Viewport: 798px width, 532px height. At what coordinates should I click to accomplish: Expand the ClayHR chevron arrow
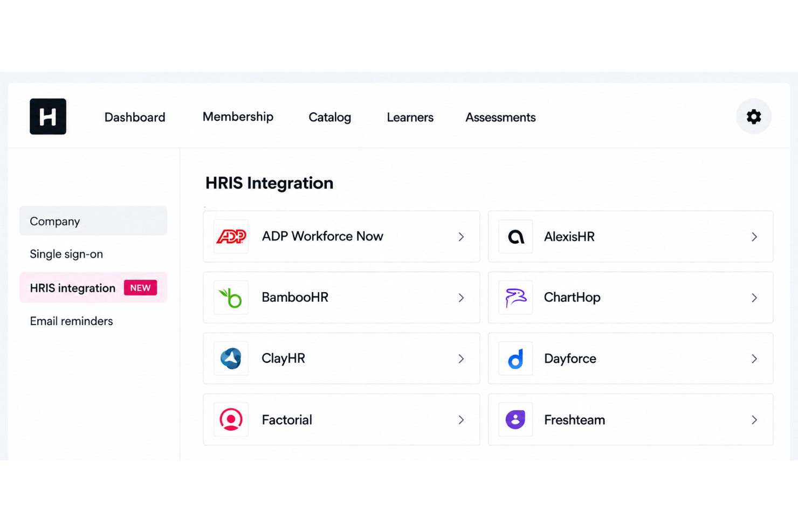click(x=461, y=358)
